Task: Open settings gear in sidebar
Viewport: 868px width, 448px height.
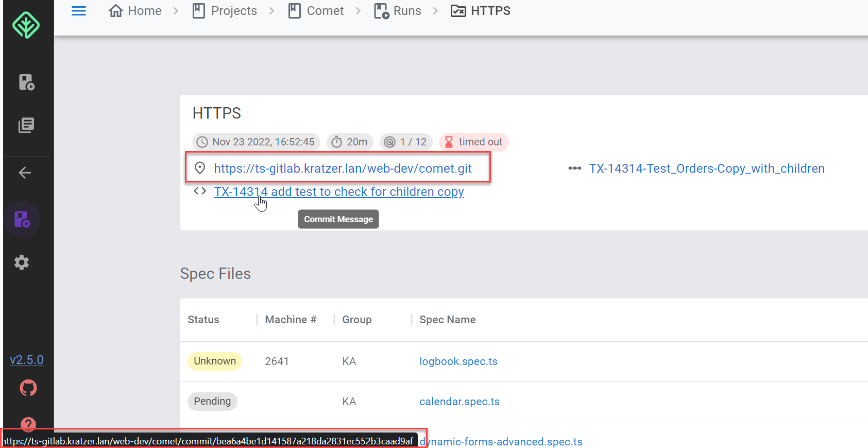Action: 22,262
